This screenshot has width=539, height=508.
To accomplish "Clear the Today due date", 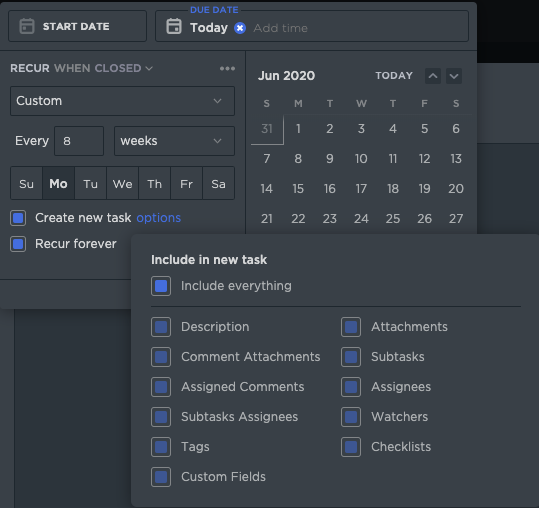I will 240,28.
